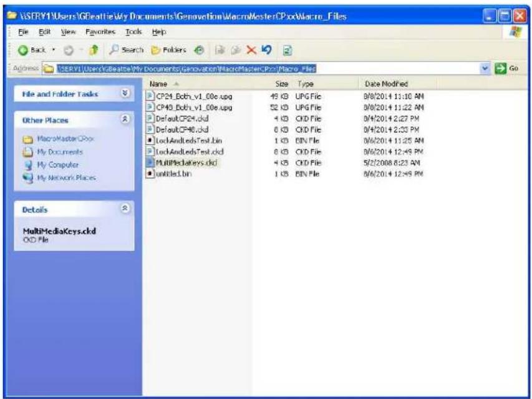This screenshot has width=532, height=399.
Task: Collapse the Other Places panel
Action: click(125, 119)
